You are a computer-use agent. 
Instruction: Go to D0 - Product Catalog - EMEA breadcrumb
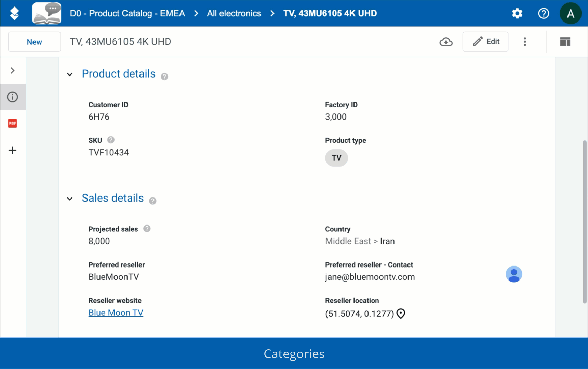coord(128,13)
